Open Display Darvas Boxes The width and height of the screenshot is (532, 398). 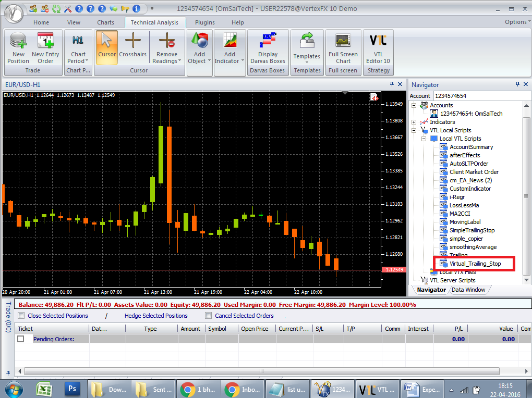pyautogui.click(x=268, y=47)
